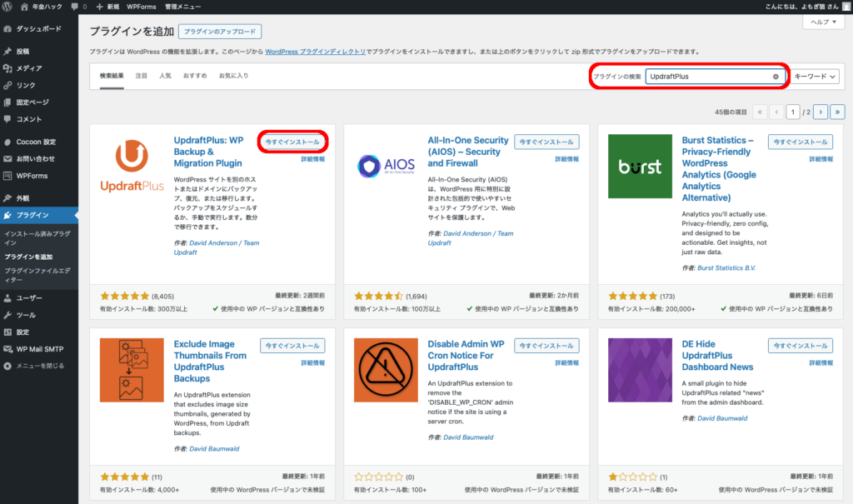Click the Exclude Image Thumbnails plugin icon
853x504 pixels.
click(x=131, y=371)
